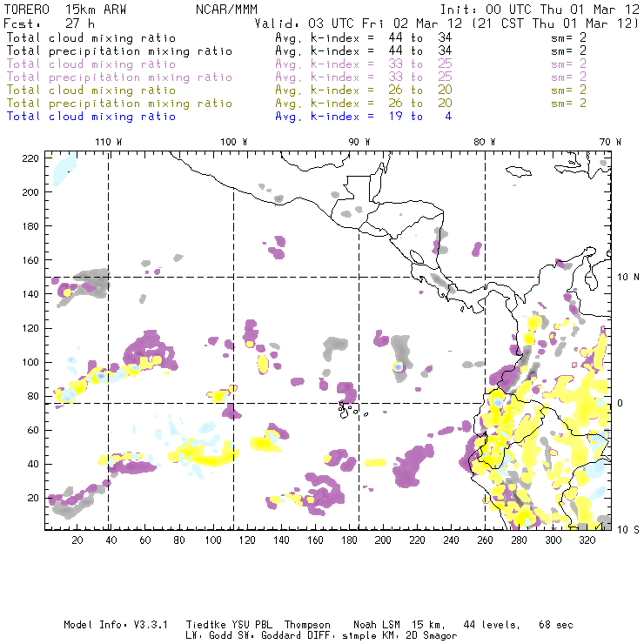Screen dimensions: 644x644
Task: Click the "10 N" latitude label
Action: (x=628, y=278)
